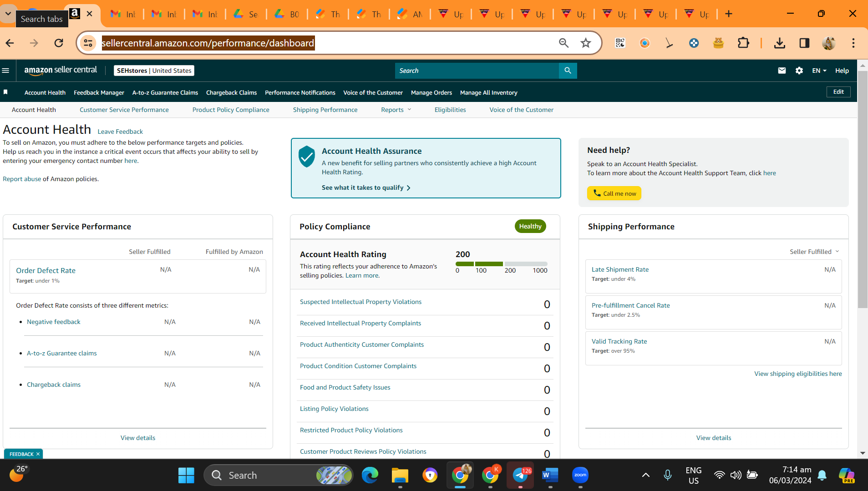Open the Pre-fulfillment Cancel Rate link

[630, 305]
